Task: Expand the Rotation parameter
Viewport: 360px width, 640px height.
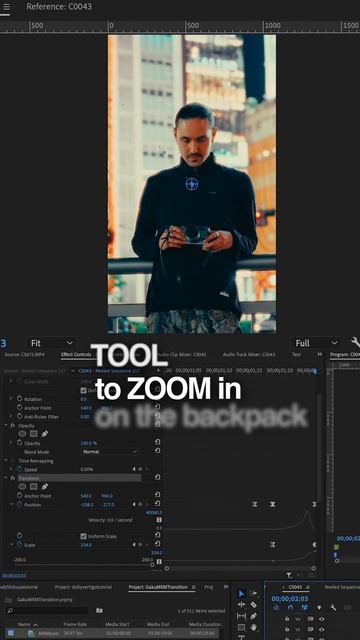Action: click(x=11, y=398)
